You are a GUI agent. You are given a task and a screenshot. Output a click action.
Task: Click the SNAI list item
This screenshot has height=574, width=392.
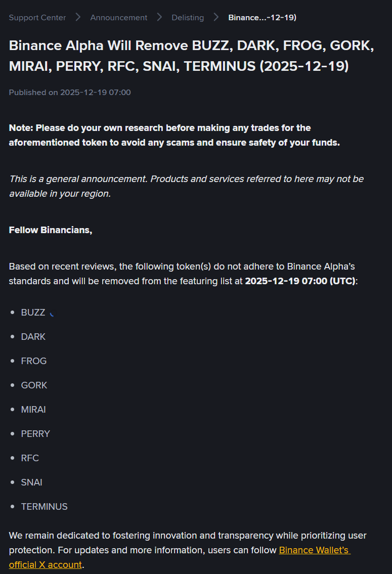pyautogui.click(x=31, y=482)
